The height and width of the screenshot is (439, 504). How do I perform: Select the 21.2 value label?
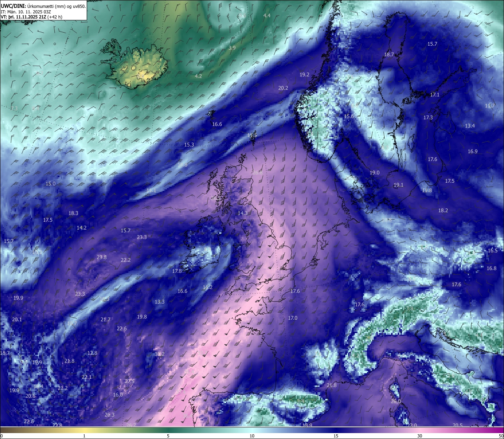tap(63, 388)
